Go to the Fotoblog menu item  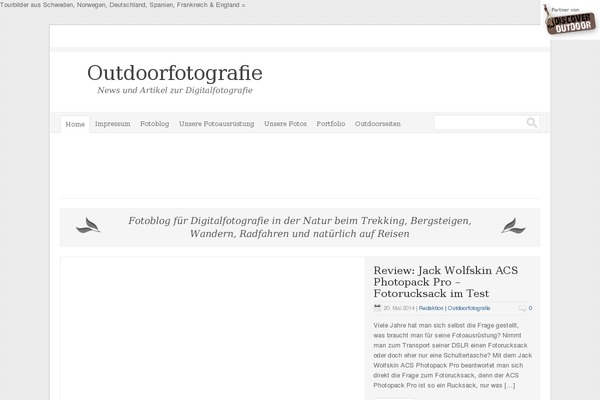[x=155, y=124]
